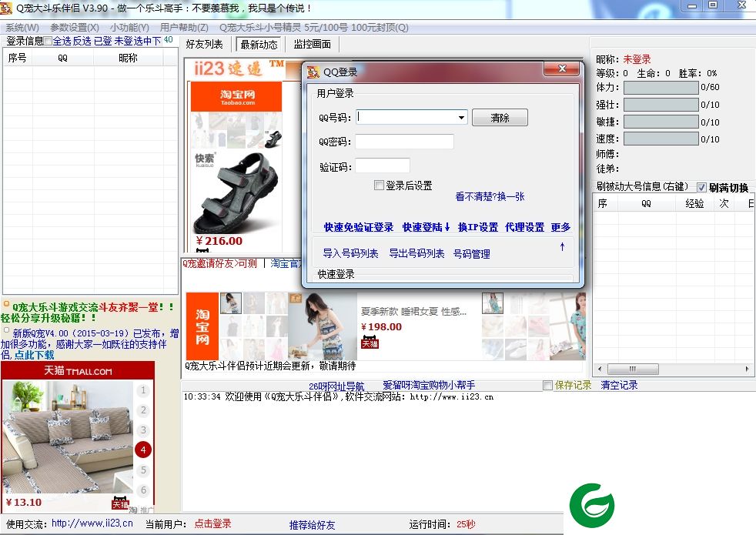Click the 昵称 column header
Screen dimensions: 756x535
pyautogui.click(x=129, y=59)
